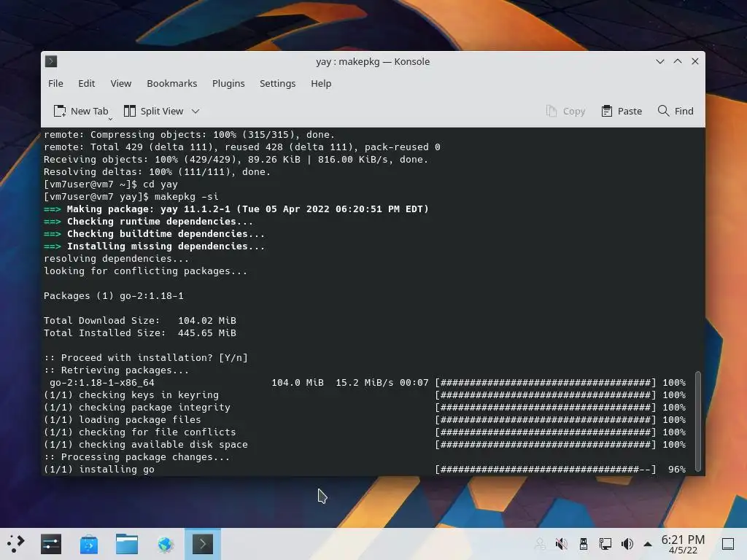Viewport: 747px width, 560px height.
Task: Expand the hidden system tray icons arrow
Action: coord(648,544)
